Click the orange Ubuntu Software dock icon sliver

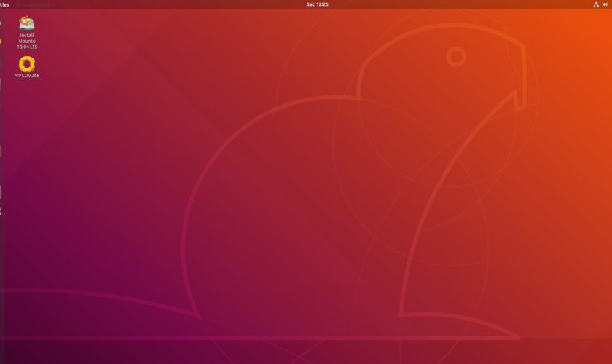[x=1, y=150]
